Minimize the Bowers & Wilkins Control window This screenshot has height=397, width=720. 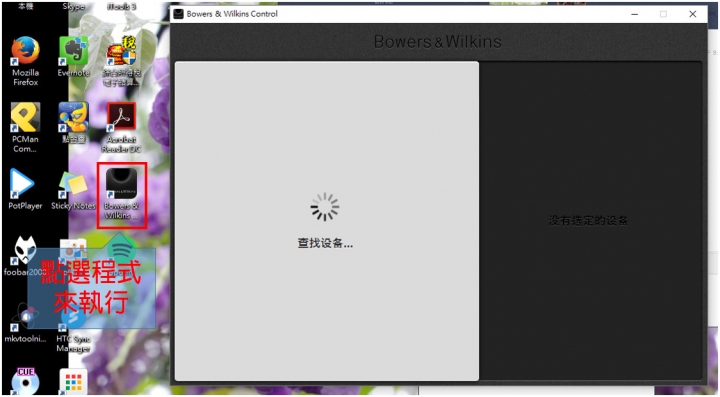635,14
